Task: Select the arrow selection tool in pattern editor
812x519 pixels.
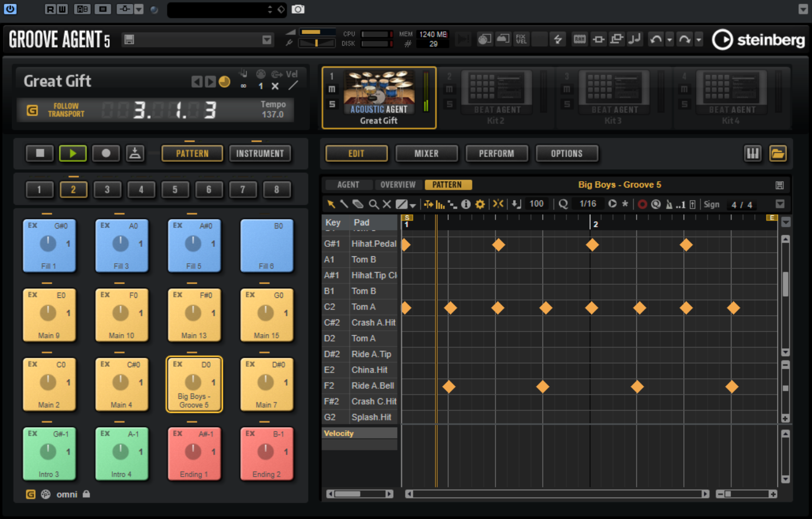Action: [331, 204]
